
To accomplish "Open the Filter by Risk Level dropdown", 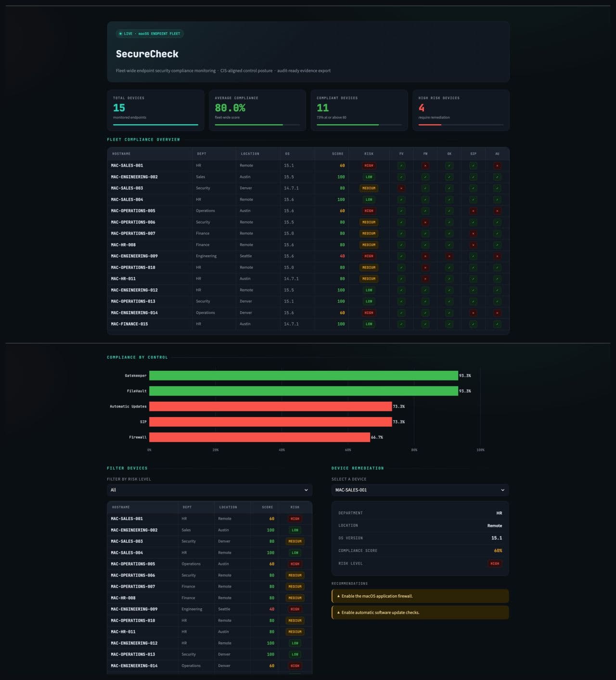I will point(209,490).
